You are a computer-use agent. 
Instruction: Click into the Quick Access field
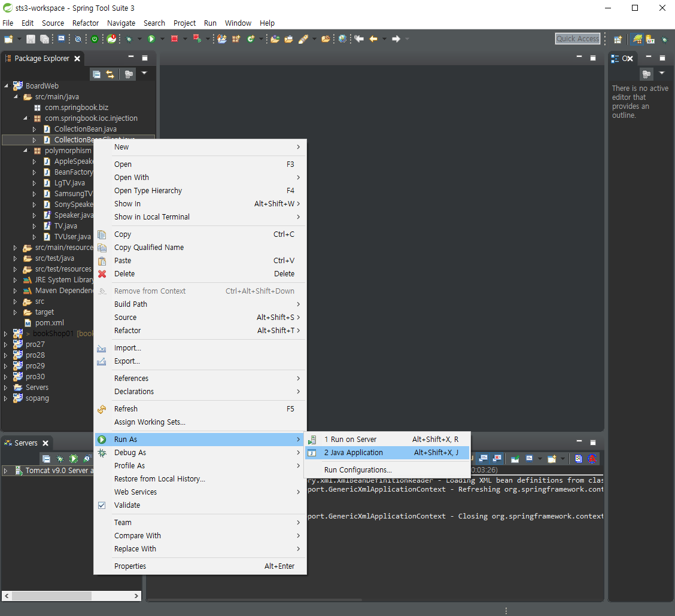coord(577,39)
